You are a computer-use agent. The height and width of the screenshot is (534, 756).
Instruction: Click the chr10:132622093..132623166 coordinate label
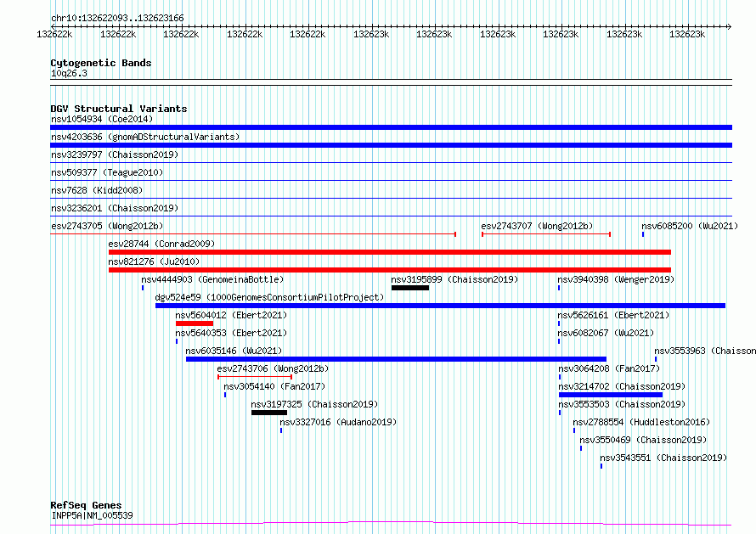[x=117, y=19]
